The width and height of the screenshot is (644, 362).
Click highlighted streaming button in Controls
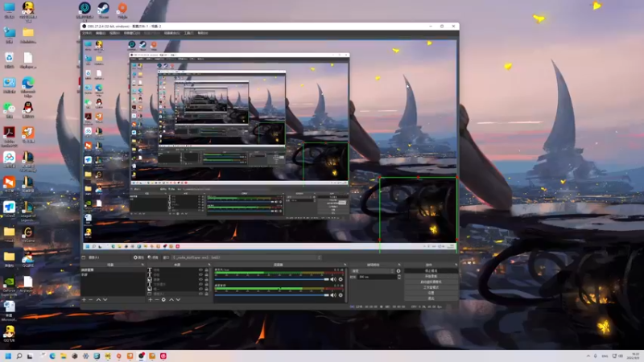(x=431, y=271)
